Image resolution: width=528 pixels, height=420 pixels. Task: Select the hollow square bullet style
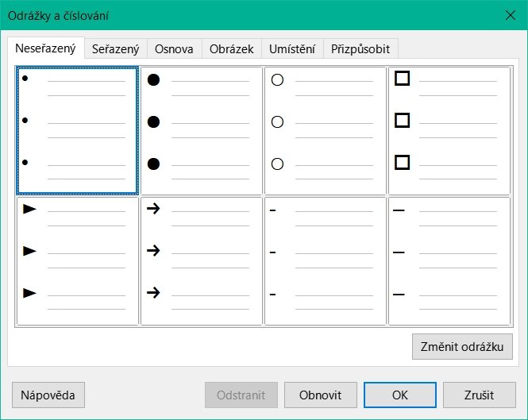coord(449,130)
